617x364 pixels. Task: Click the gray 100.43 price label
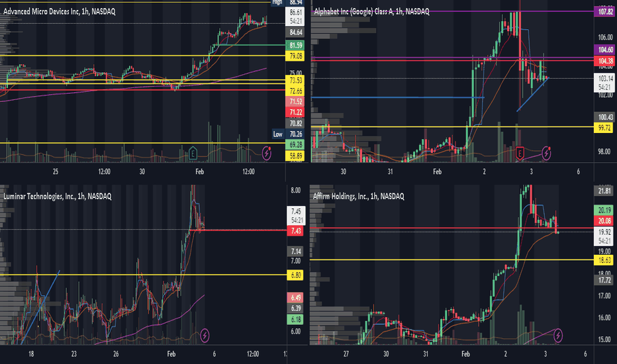pos(605,117)
